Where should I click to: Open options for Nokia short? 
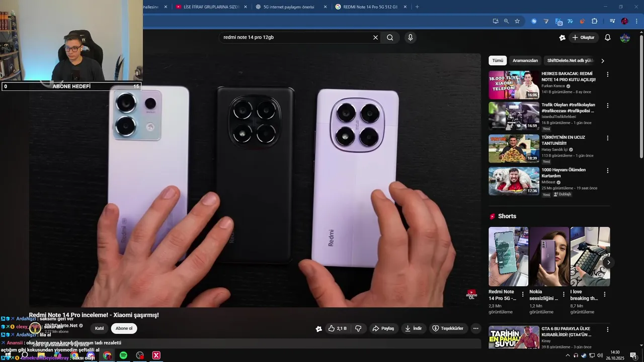(563, 295)
